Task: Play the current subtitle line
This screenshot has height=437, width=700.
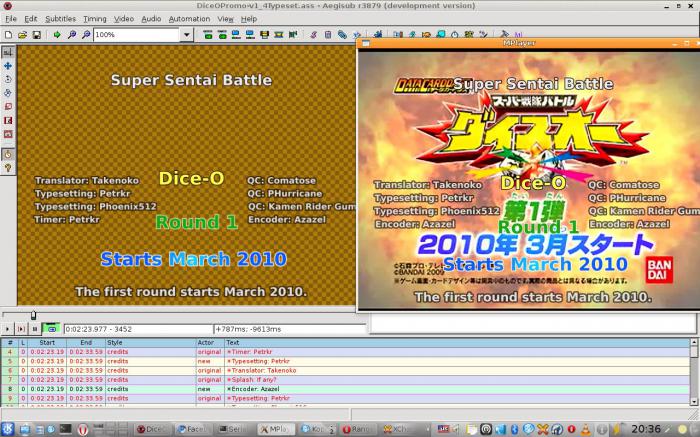Action: [x=21, y=329]
